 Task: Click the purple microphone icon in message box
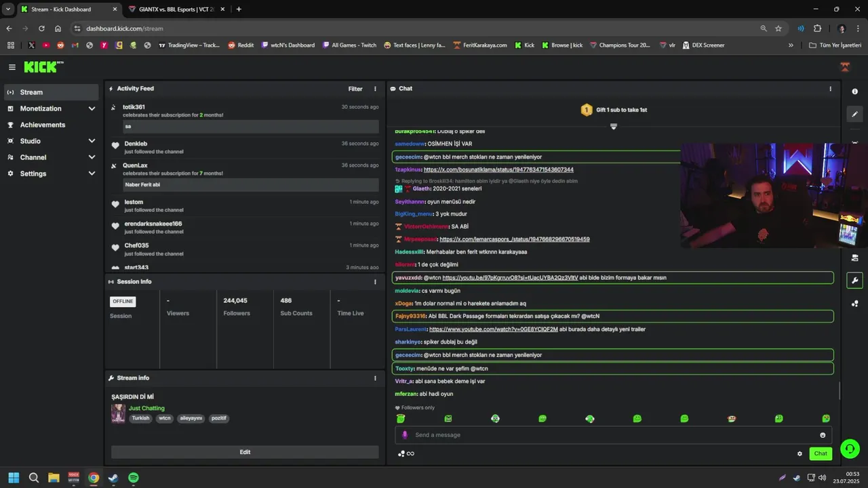(405, 435)
